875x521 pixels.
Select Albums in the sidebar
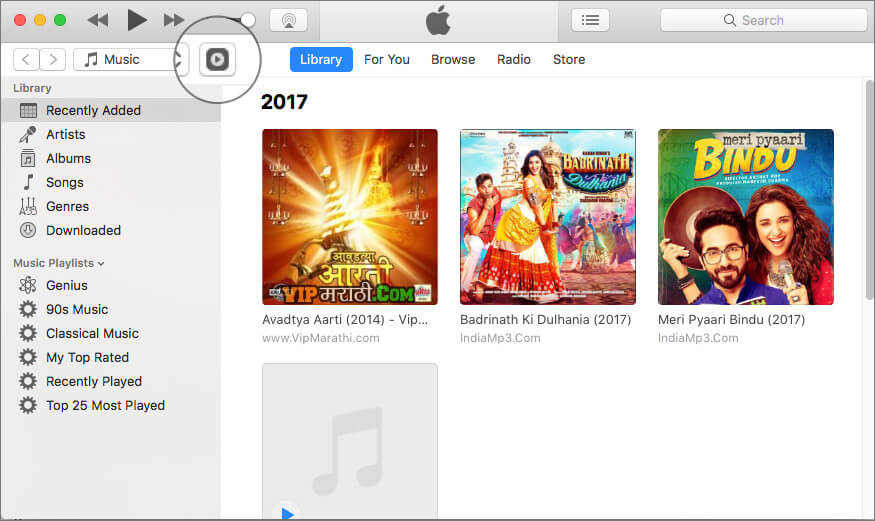(x=111, y=158)
